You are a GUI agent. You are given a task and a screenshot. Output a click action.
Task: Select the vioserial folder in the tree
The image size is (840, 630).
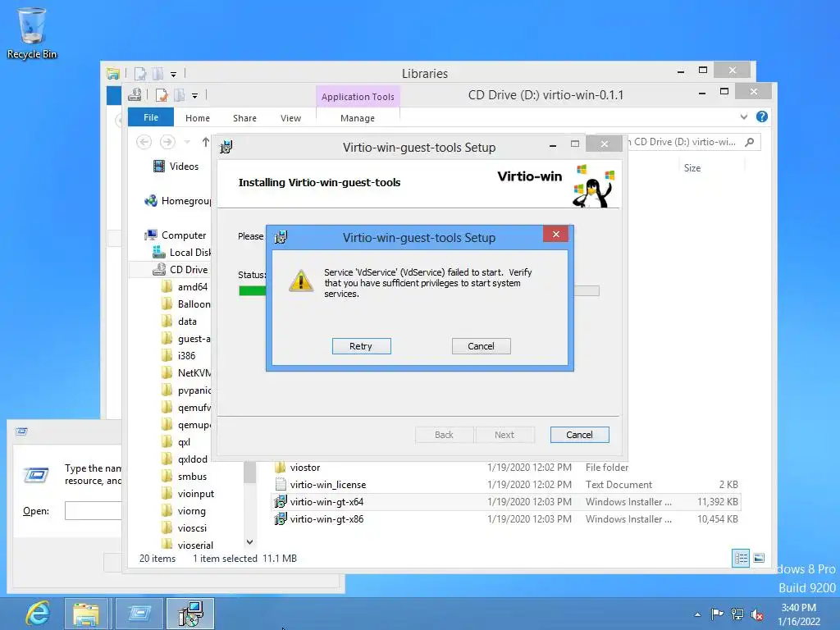tap(188, 546)
